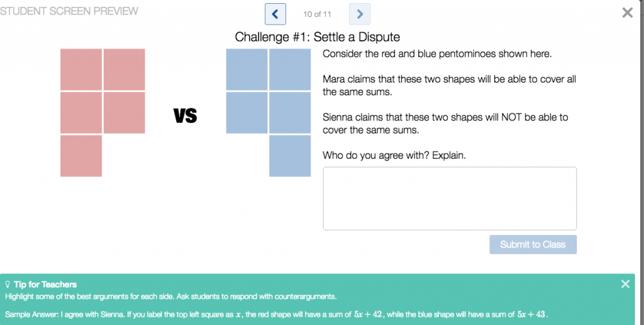
Task: Click the Student Screen Preview heading
Action: tap(69, 11)
